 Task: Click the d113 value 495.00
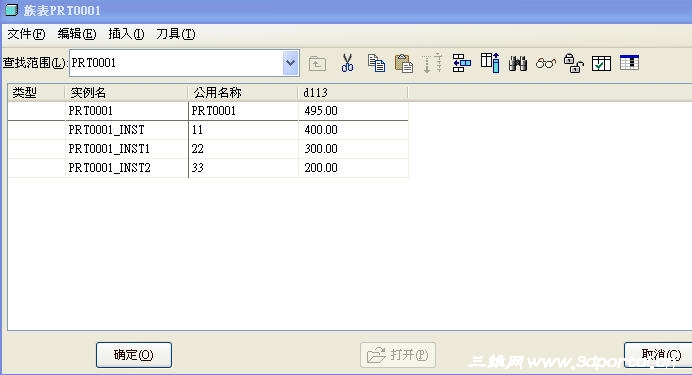(x=353, y=111)
